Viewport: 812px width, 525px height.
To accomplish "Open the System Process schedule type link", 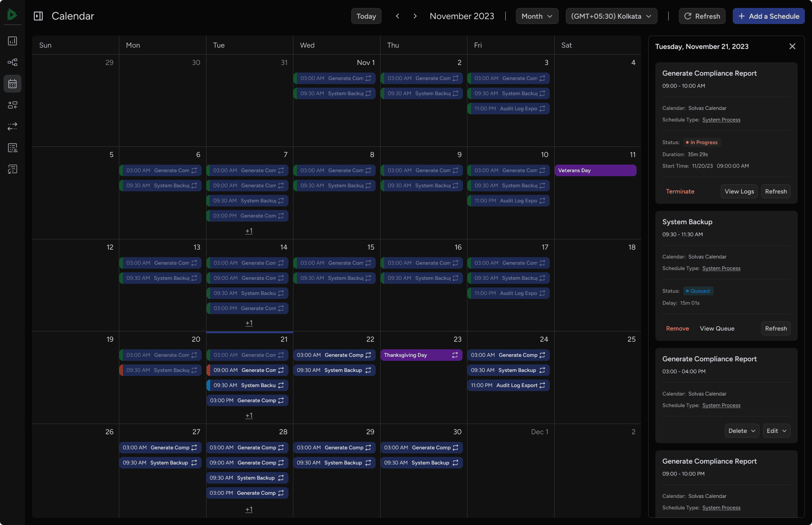I will tap(721, 119).
